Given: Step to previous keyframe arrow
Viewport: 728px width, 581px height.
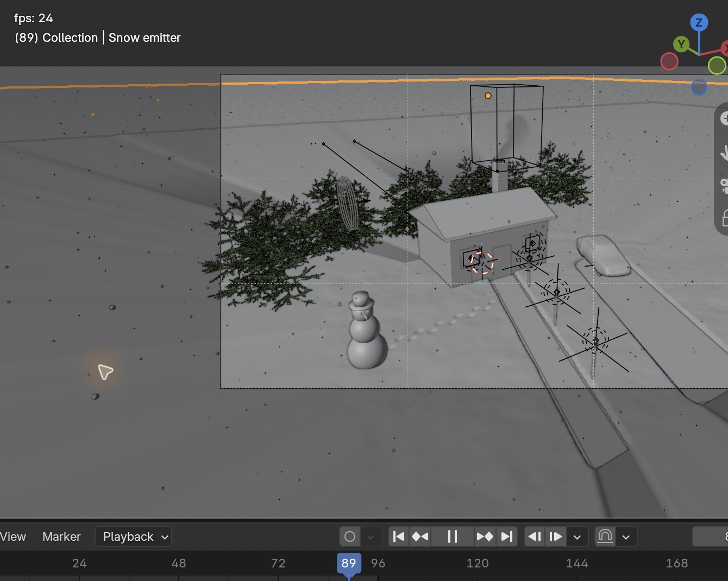Looking at the screenshot, I should point(535,536).
